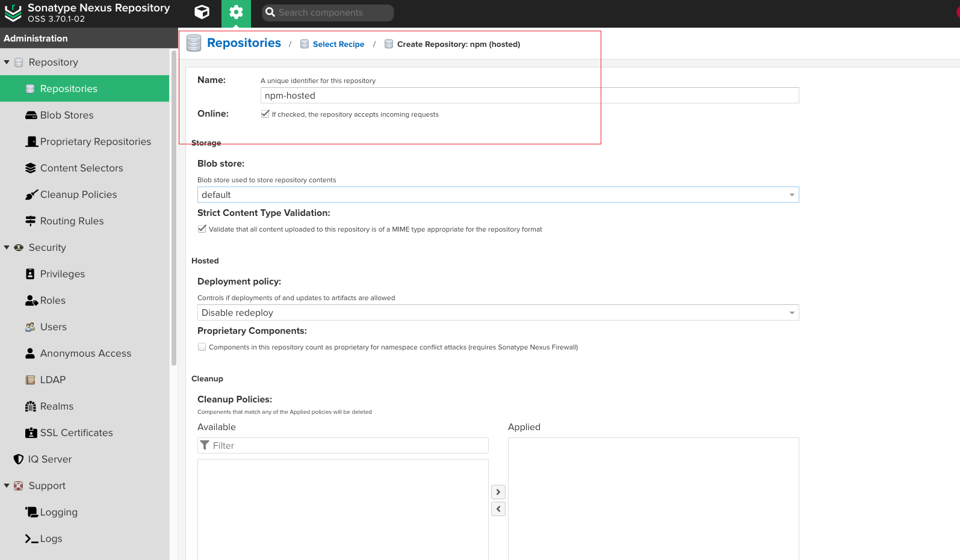960x560 pixels.
Task: Click the Users icon
Action: pyautogui.click(x=30, y=327)
